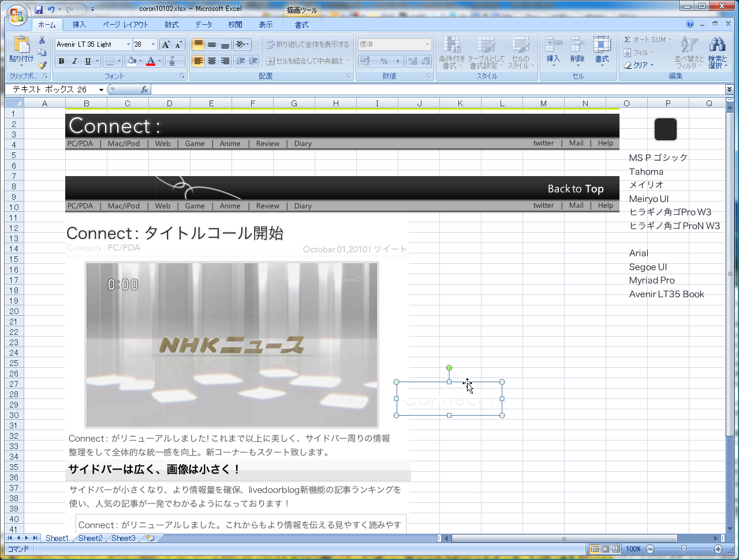Expand the formula bar
739x560 pixels.
point(729,89)
